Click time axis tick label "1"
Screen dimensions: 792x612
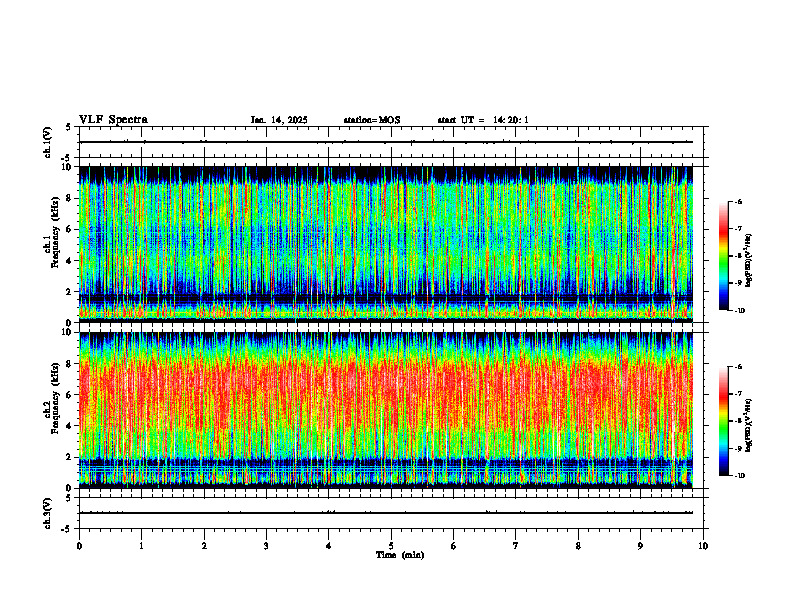point(142,546)
